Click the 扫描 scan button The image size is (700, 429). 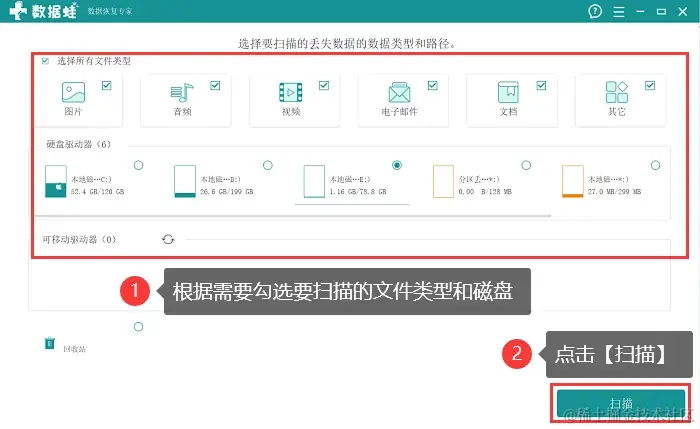(x=621, y=403)
